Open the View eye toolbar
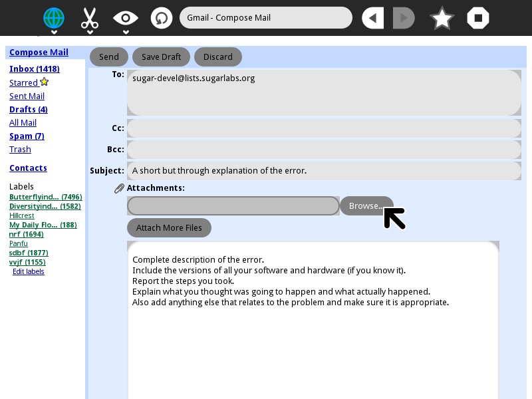 pos(125,18)
